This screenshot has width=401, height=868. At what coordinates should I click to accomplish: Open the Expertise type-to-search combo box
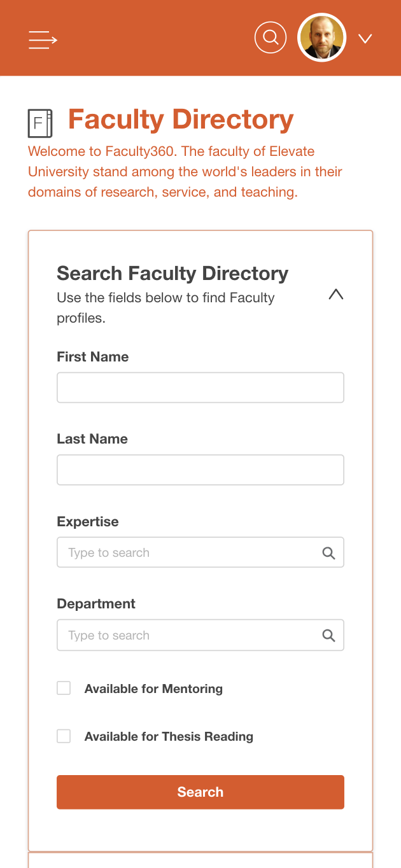pos(188,552)
